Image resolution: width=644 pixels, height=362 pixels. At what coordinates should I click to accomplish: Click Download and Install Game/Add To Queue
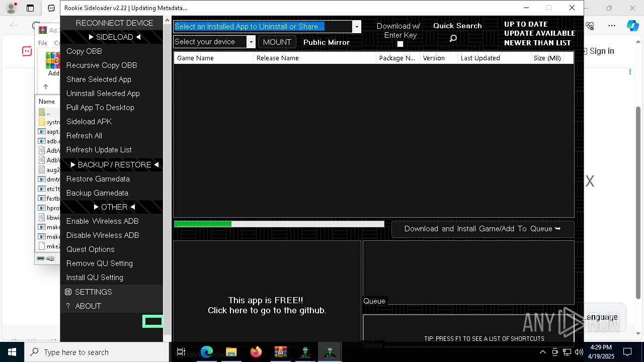(482, 229)
